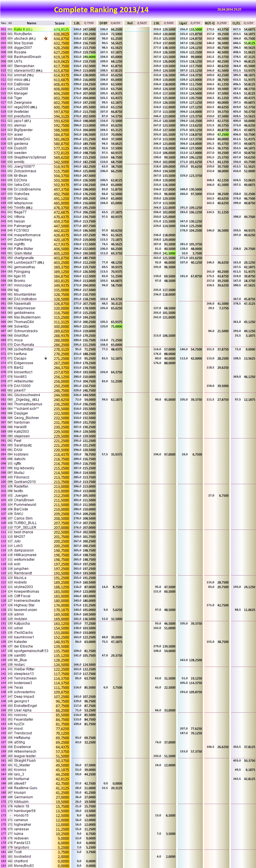Click the name starwarrior03 (04.)

[x=28, y=71]
